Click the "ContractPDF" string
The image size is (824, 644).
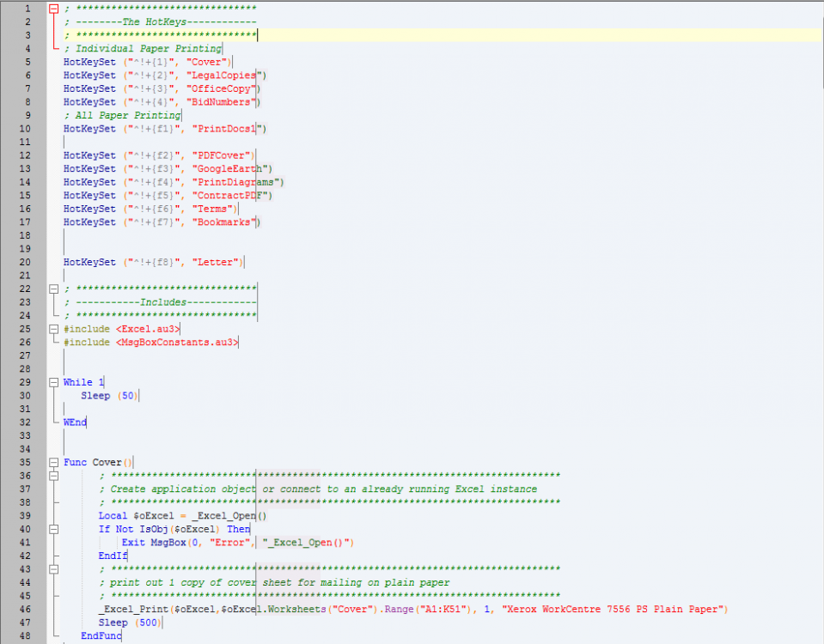(229, 196)
